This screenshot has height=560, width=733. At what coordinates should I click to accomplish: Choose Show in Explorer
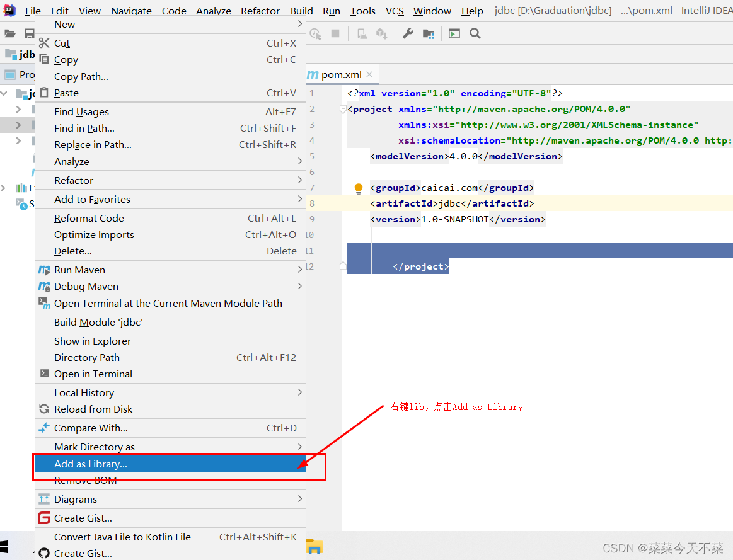tap(171, 341)
